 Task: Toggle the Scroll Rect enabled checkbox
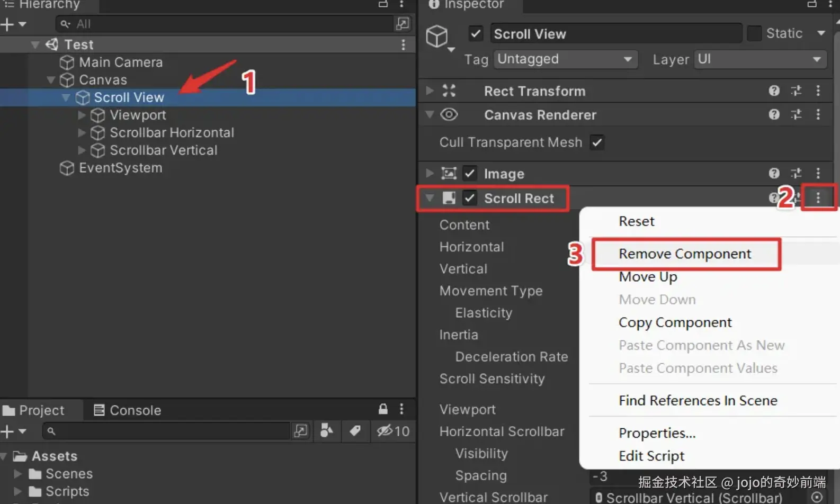click(x=470, y=198)
